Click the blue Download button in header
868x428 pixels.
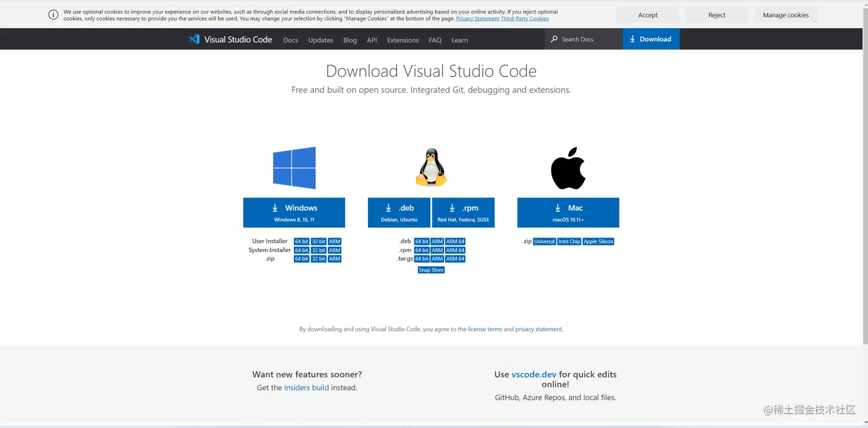[651, 39]
